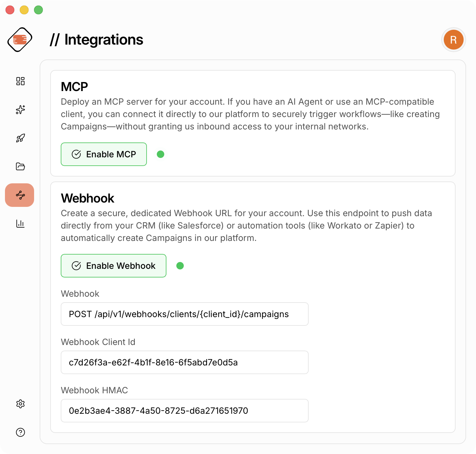Viewport: 476px width, 454px height.
Task: Open the bar chart analytics icon
Action: (20, 224)
